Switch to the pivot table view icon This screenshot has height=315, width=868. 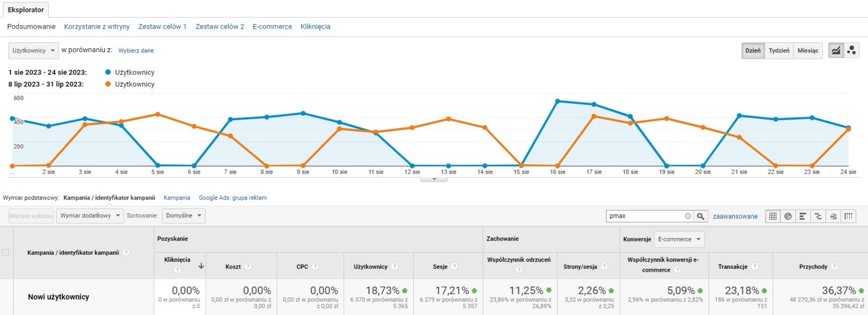(848, 216)
